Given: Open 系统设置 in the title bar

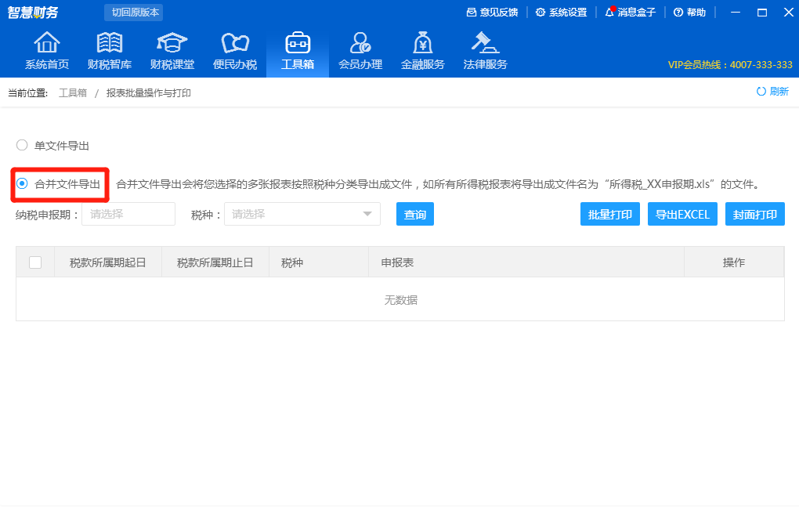Looking at the screenshot, I should tap(561, 13).
